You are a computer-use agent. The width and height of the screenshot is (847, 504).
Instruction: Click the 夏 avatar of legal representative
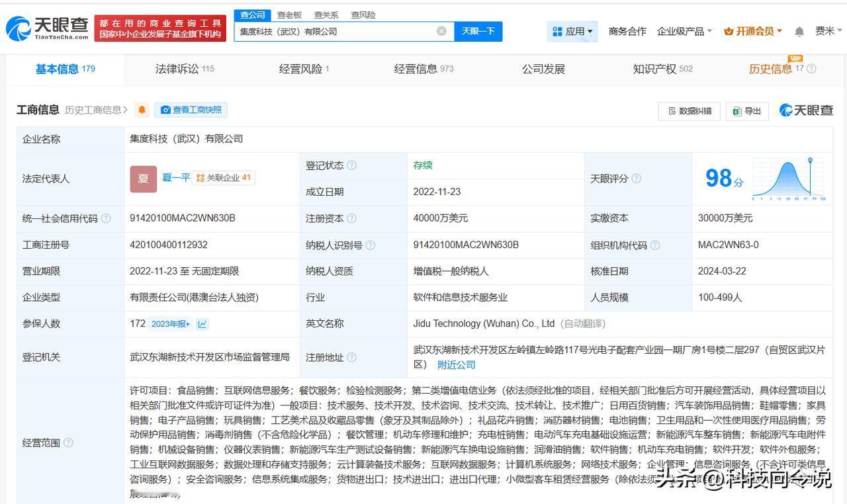point(144,179)
